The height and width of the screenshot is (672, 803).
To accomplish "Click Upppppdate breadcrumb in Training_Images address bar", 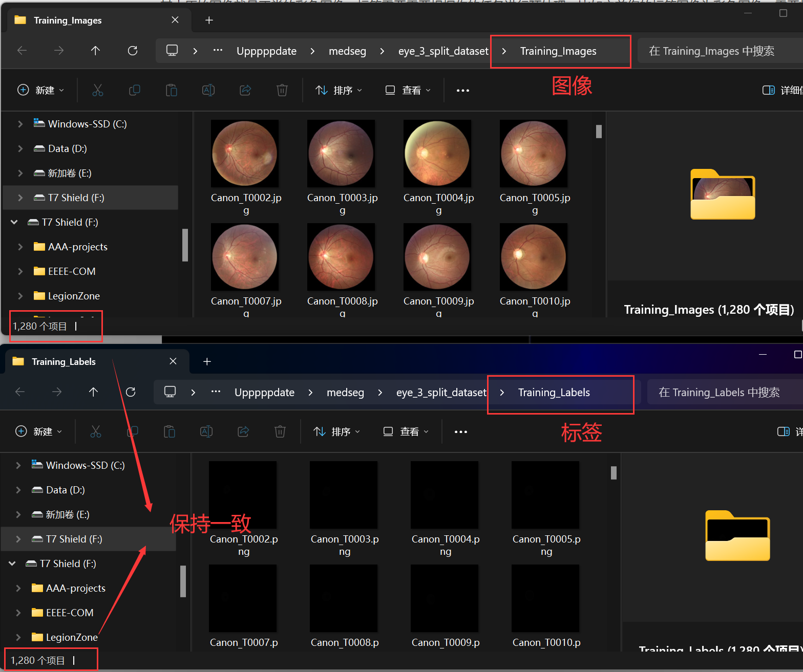I will 266,51.
